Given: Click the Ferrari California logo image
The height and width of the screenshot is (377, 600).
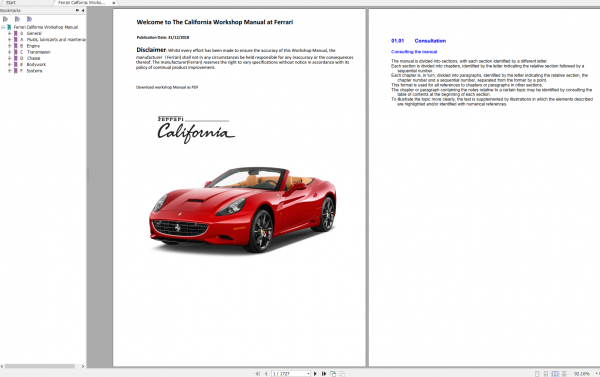Looking at the screenshot, I should (x=196, y=130).
